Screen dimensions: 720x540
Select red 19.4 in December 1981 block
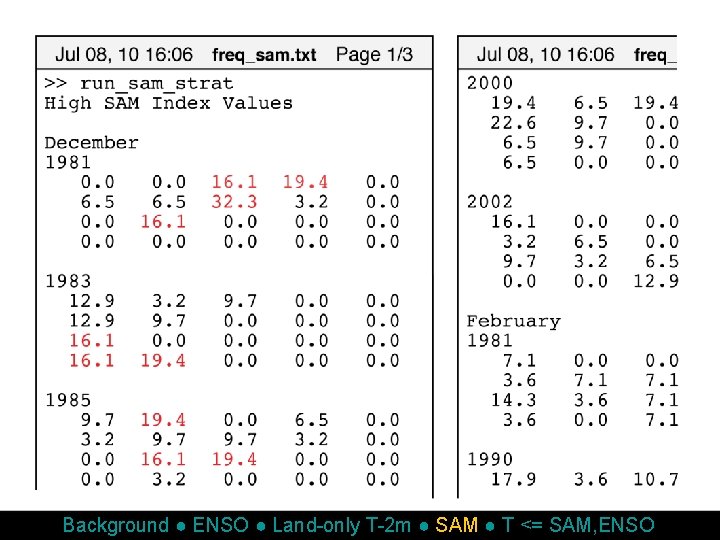[x=305, y=182]
